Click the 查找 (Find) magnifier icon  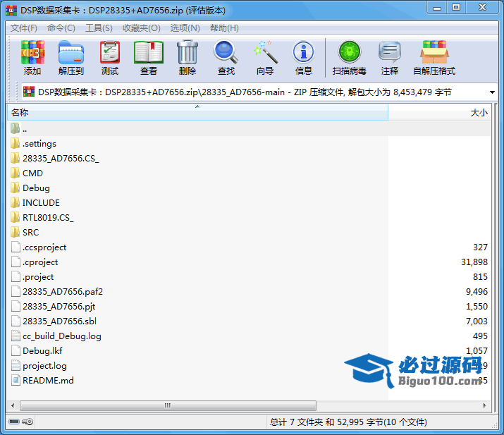pyautogui.click(x=226, y=53)
